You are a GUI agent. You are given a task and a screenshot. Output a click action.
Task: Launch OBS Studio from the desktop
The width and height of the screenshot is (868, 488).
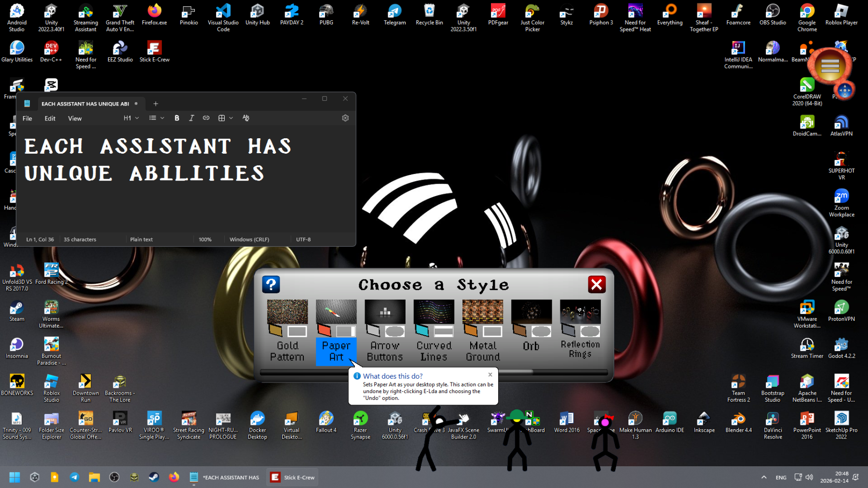tap(773, 15)
